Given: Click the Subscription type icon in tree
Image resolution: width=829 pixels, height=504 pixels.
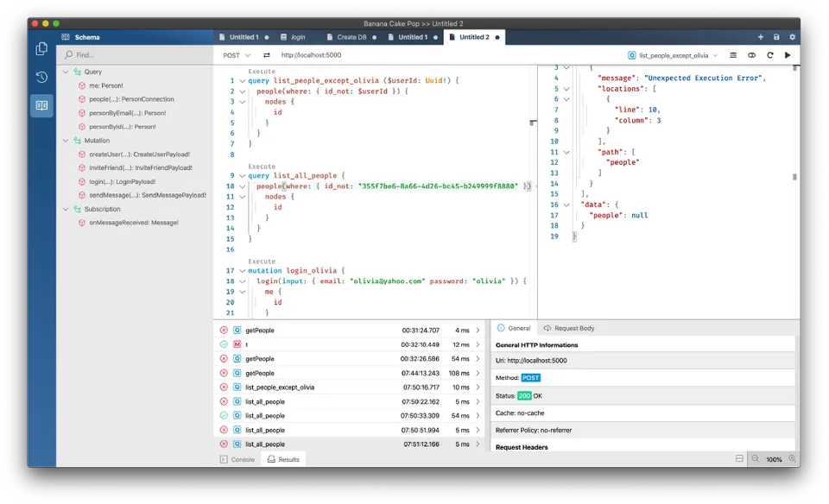Looking at the screenshot, I should point(77,209).
